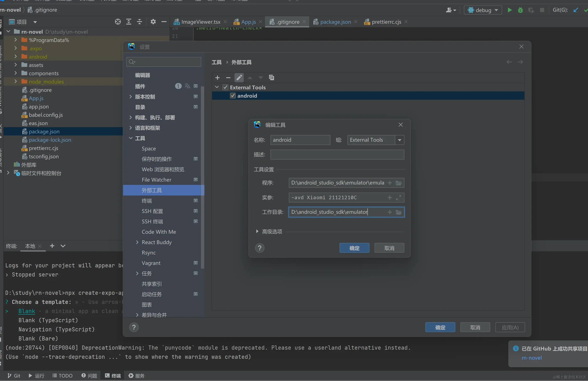The width and height of the screenshot is (588, 381).
Task: Start debugging with the bug icon
Action: coord(520,10)
